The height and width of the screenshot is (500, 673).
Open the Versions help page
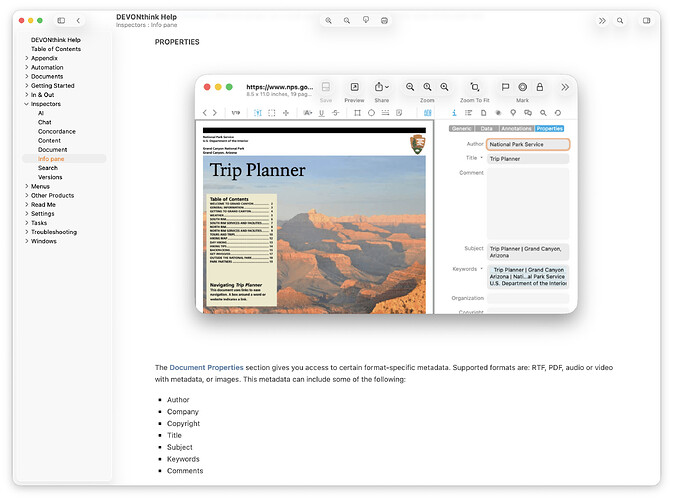coord(50,177)
